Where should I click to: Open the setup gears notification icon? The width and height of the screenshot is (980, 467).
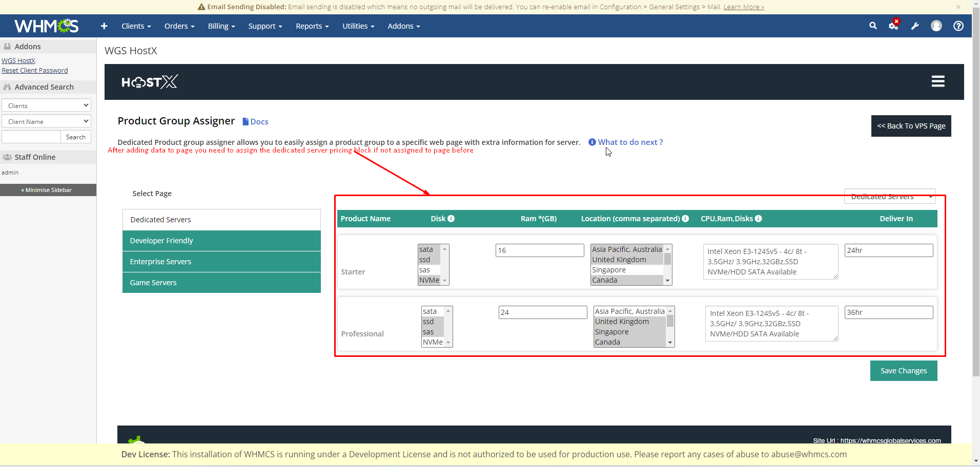pyautogui.click(x=893, y=26)
